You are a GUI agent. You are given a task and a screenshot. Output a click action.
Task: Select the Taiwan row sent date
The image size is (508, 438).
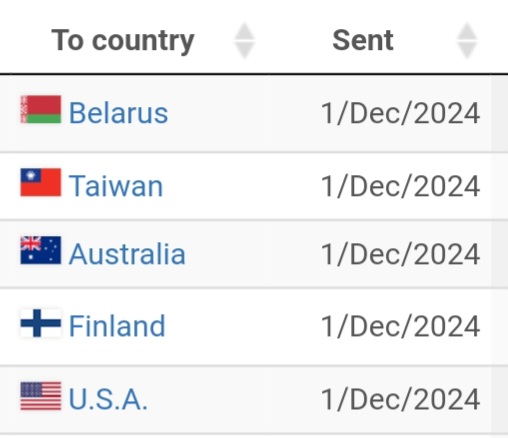coord(400,186)
